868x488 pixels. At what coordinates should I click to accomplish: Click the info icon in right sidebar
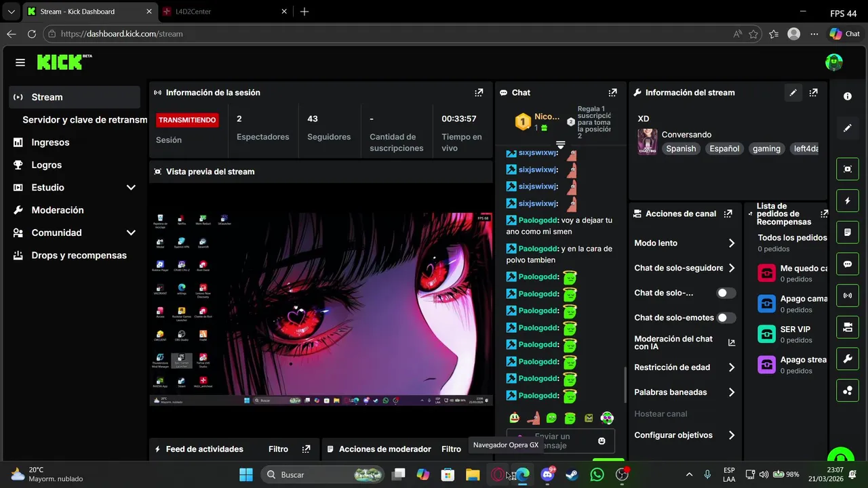[848, 96]
